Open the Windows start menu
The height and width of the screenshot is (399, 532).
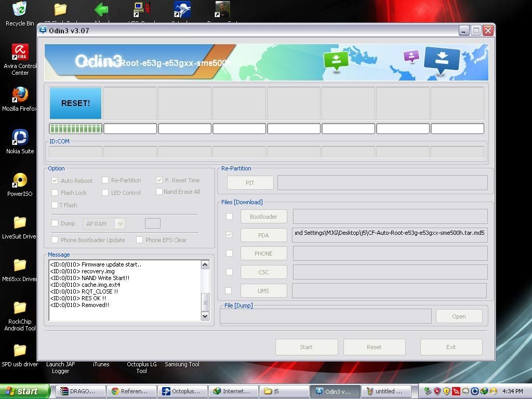tap(24, 391)
